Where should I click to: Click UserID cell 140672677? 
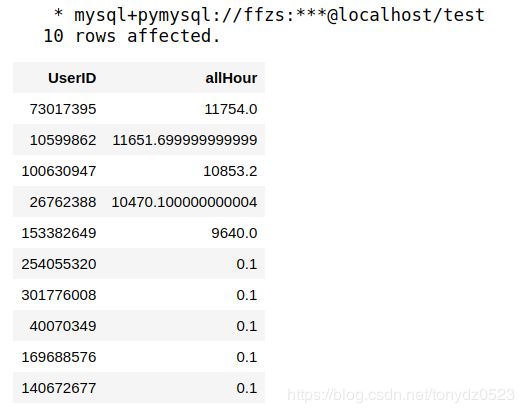click(x=59, y=388)
